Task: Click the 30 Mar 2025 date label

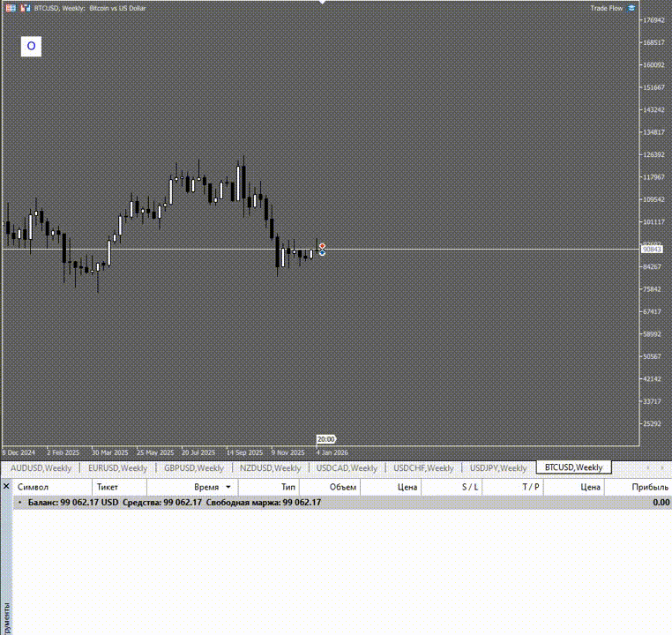Action: coord(110,452)
